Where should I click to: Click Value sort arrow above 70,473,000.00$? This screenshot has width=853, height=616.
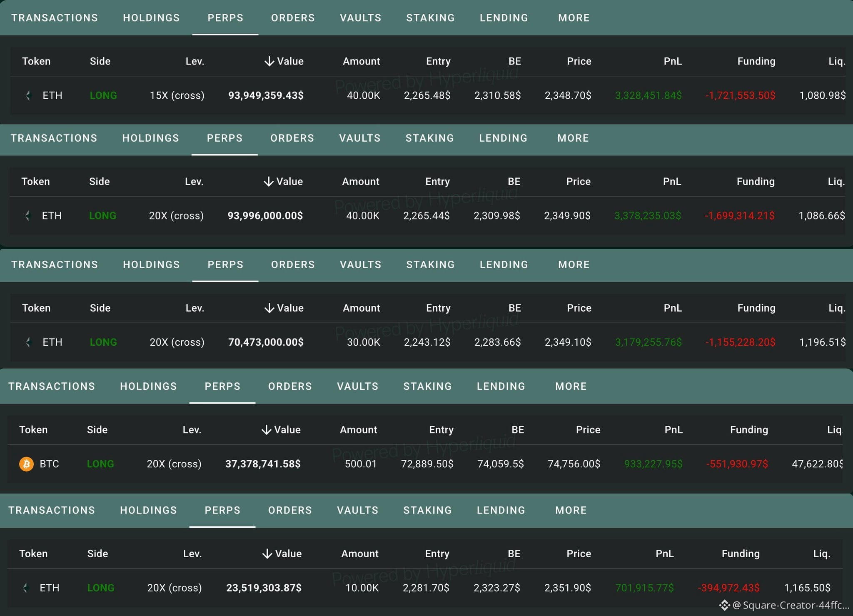point(269,308)
